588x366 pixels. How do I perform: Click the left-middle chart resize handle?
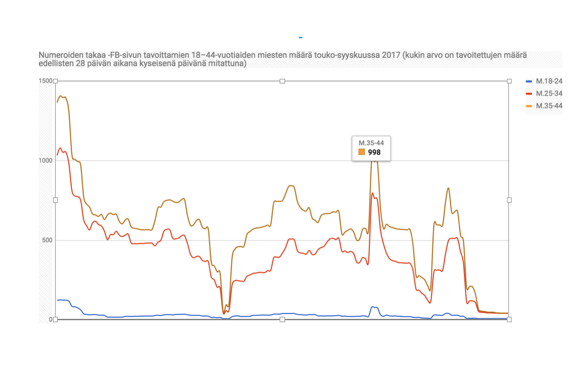pyautogui.click(x=55, y=200)
